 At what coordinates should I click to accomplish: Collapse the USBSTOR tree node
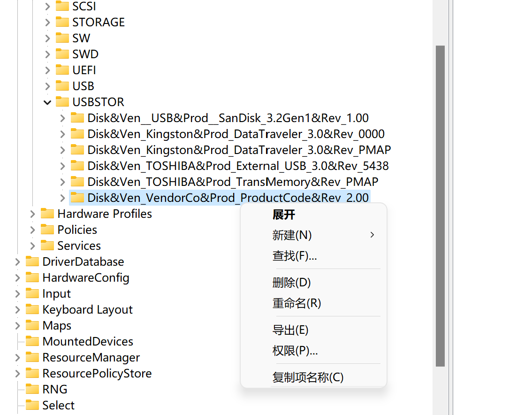coord(47,102)
